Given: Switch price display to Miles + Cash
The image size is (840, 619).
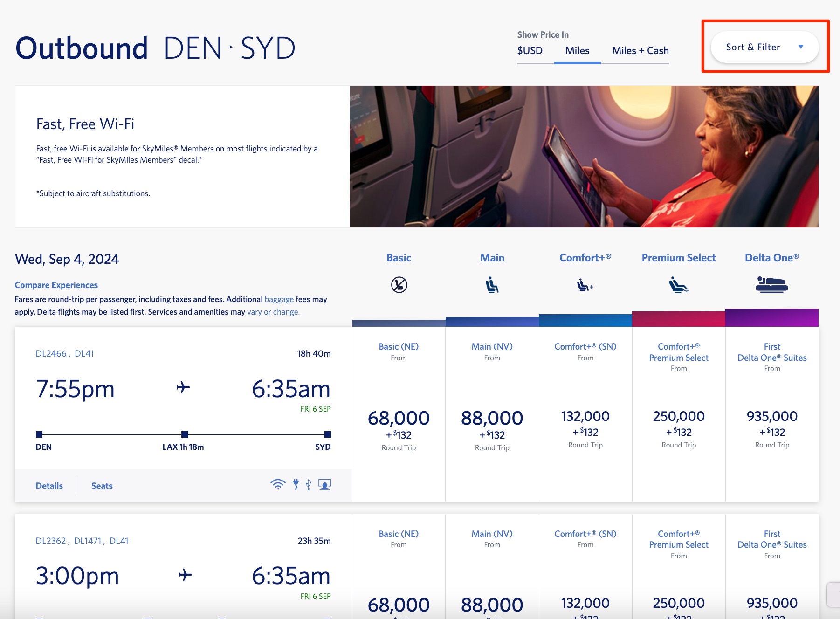Looking at the screenshot, I should [x=640, y=50].
